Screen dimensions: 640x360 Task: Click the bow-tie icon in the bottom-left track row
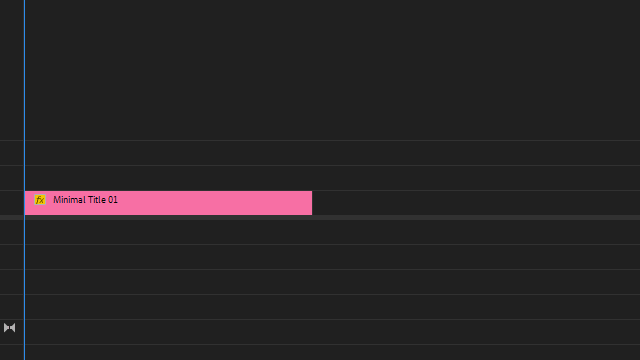point(9,328)
